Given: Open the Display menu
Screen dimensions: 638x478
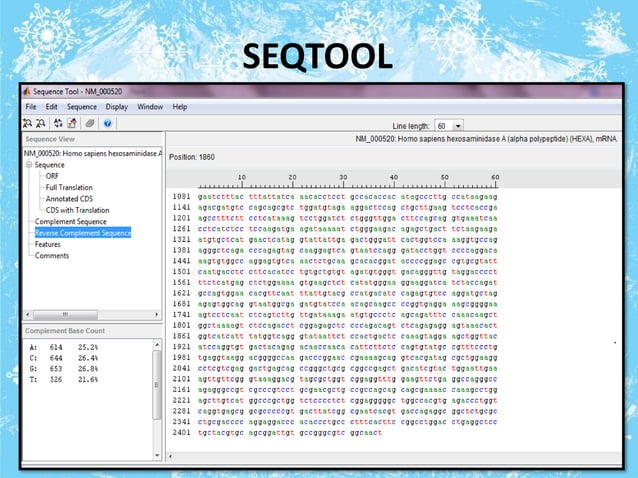Looking at the screenshot, I should point(116,107).
